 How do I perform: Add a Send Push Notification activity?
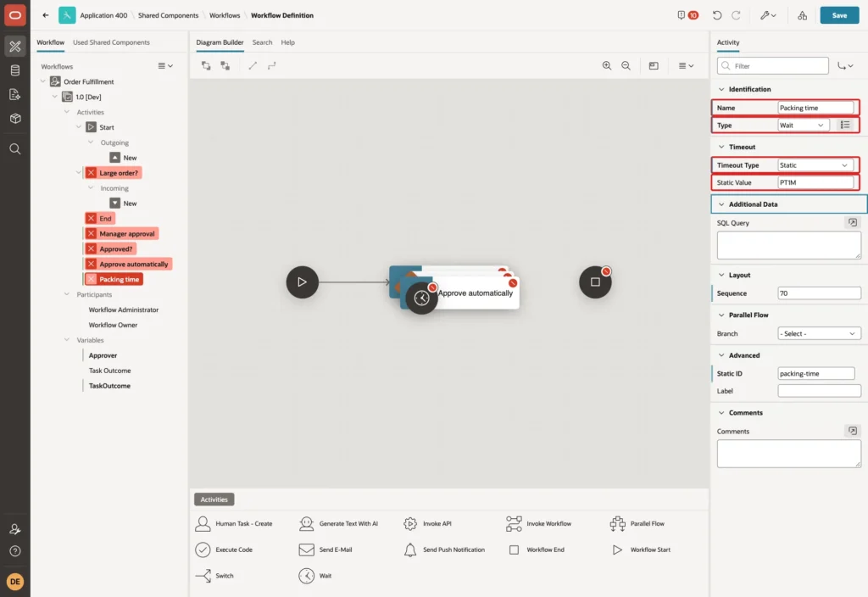[x=444, y=550]
